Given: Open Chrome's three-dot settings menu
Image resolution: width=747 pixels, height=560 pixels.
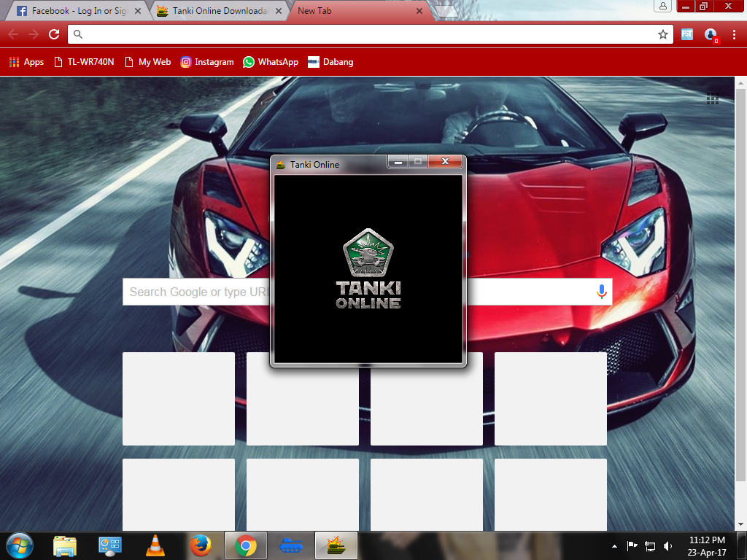Looking at the screenshot, I should point(735,34).
